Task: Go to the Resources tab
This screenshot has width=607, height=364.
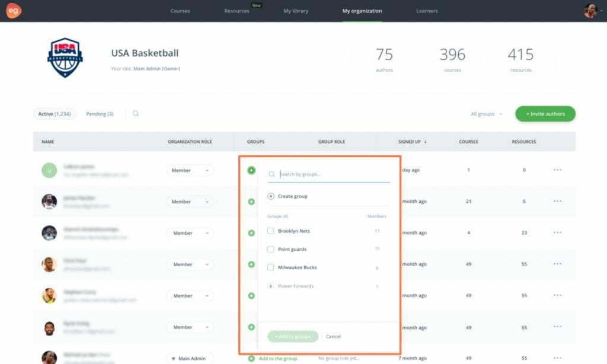Action: tap(237, 11)
